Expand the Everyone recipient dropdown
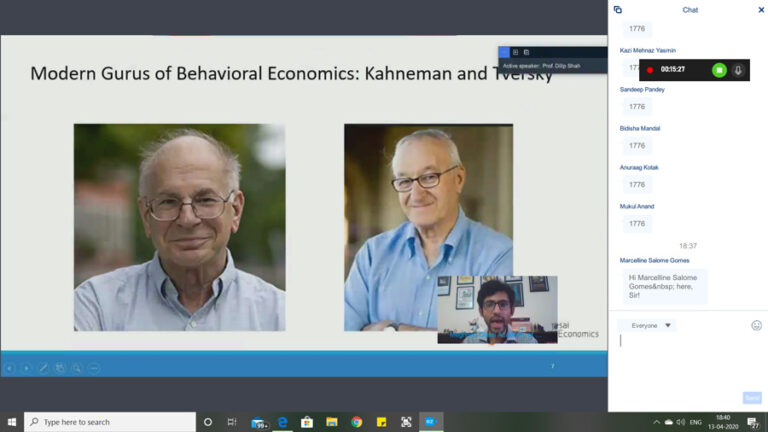This screenshot has height=432, width=768. coord(647,325)
